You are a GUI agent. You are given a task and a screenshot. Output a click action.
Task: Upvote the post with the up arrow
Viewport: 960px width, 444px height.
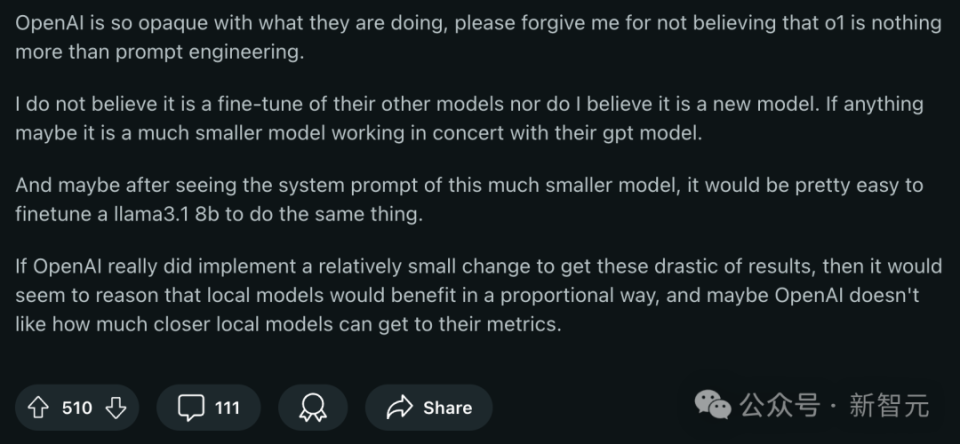[x=39, y=407]
